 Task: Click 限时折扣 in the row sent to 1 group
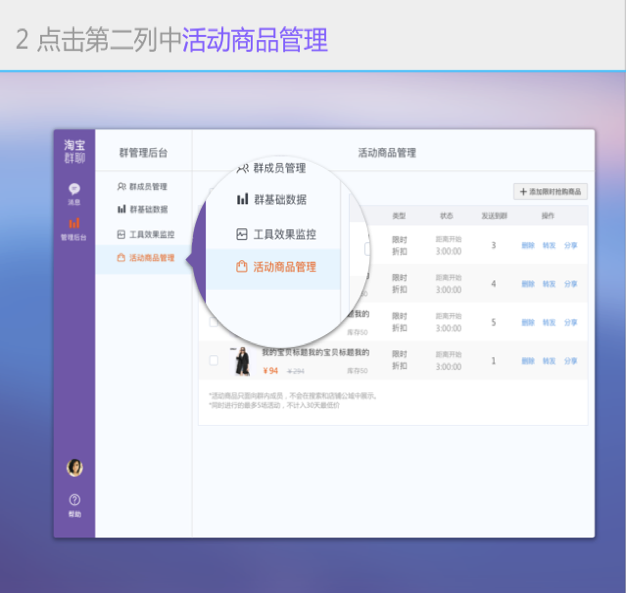(399, 360)
